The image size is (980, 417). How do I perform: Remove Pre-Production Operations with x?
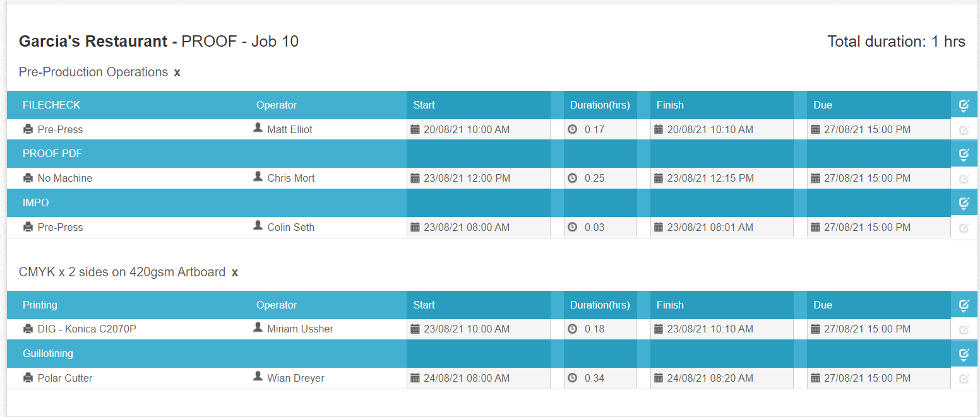(177, 73)
